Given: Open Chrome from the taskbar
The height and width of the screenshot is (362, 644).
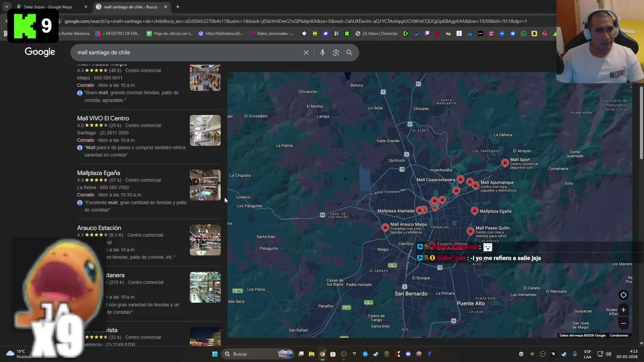Looking at the screenshot, I should point(322,354).
